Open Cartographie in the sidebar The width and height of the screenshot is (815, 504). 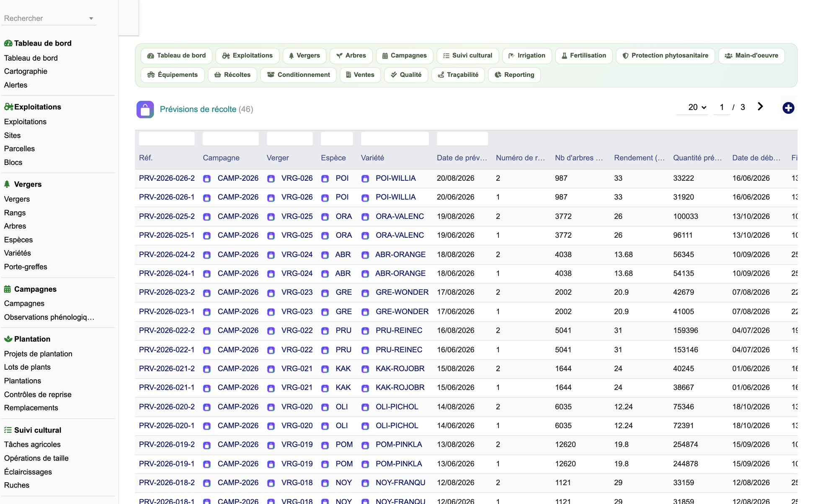[x=26, y=72]
